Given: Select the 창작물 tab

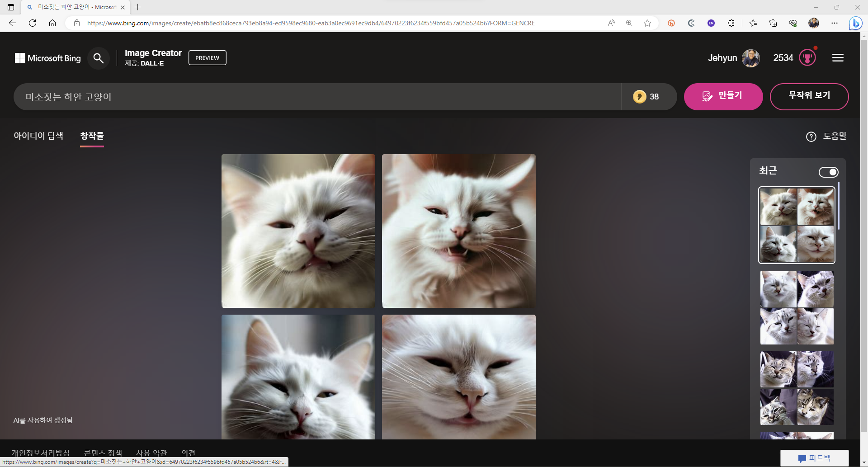Looking at the screenshot, I should pyautogui.click(x=92, y=136).
